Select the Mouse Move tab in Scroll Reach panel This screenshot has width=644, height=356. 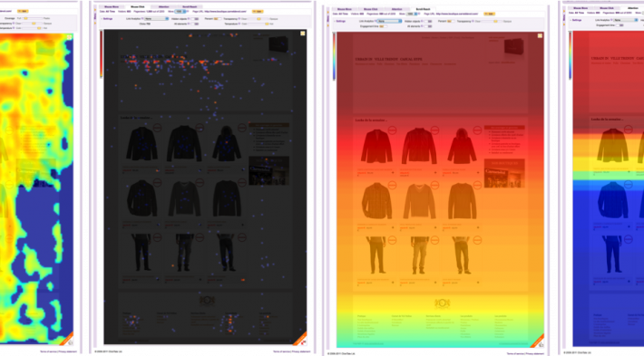[x=344, y=9]
